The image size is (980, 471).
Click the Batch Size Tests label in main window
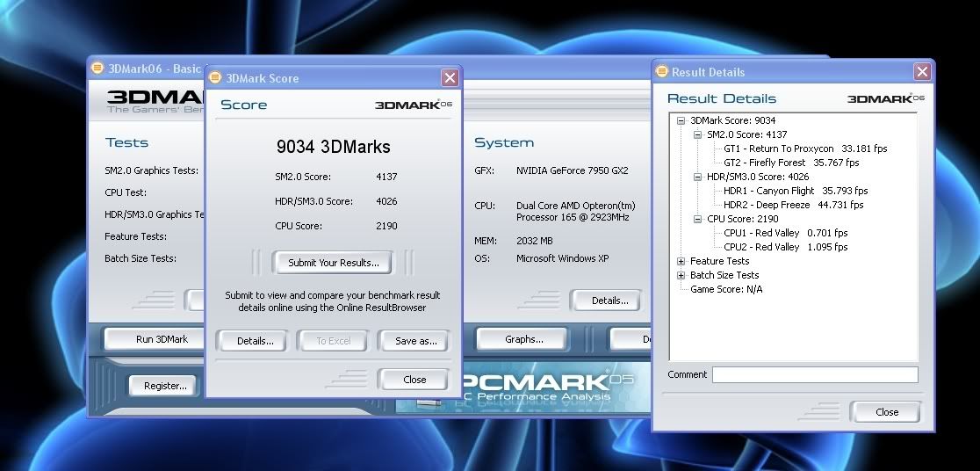pos(140,258)
